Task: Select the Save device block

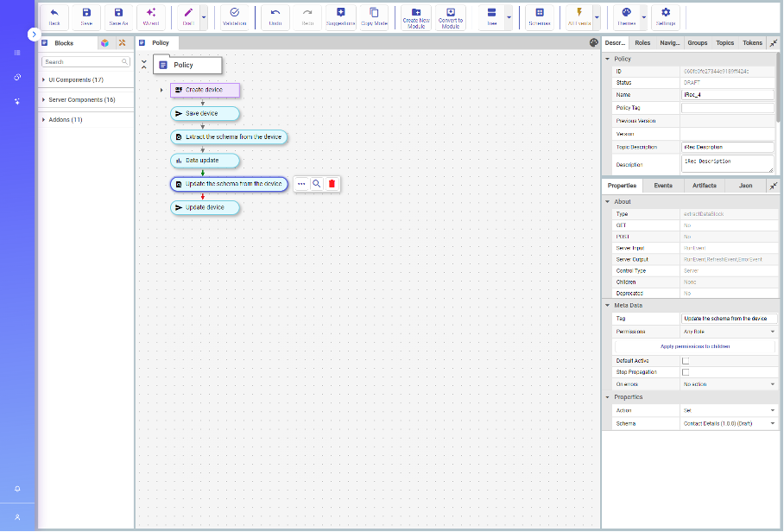Action: (x=205, y=113)
